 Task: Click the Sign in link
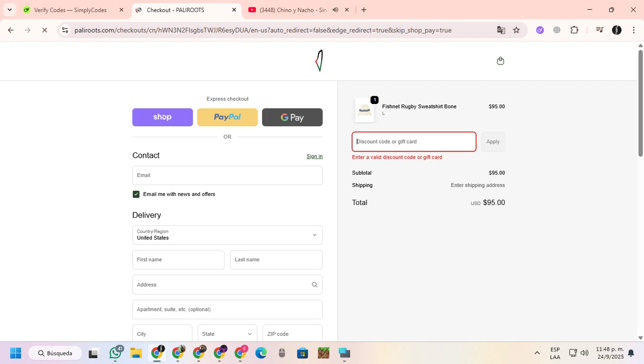click(x=314, y=156)
